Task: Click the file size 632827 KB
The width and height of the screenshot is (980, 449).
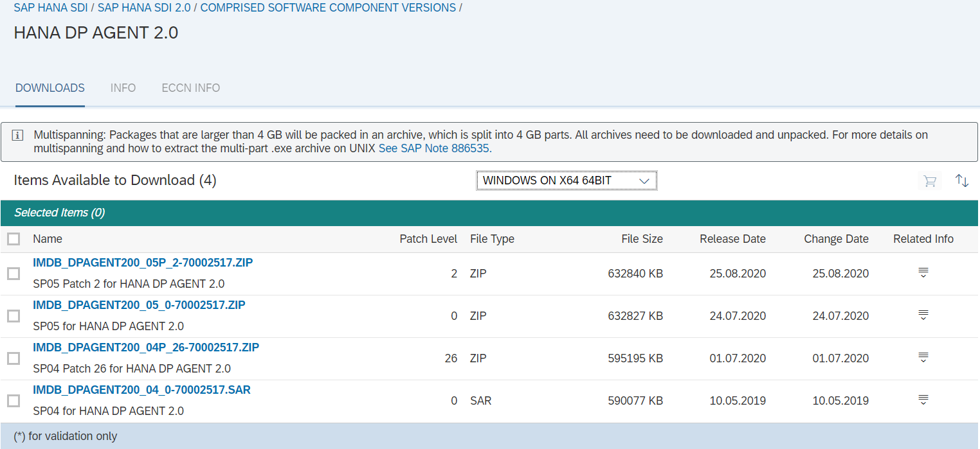Action: click(635, 316)
